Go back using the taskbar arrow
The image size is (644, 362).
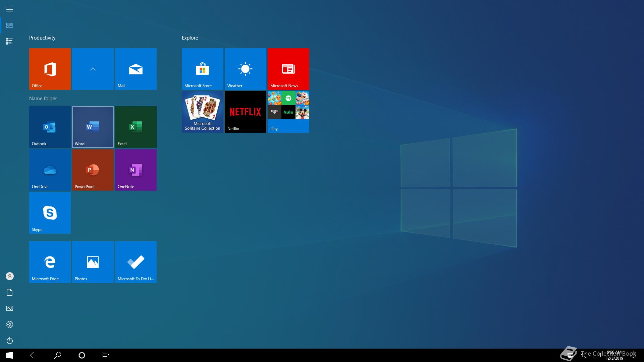point(34,355)
